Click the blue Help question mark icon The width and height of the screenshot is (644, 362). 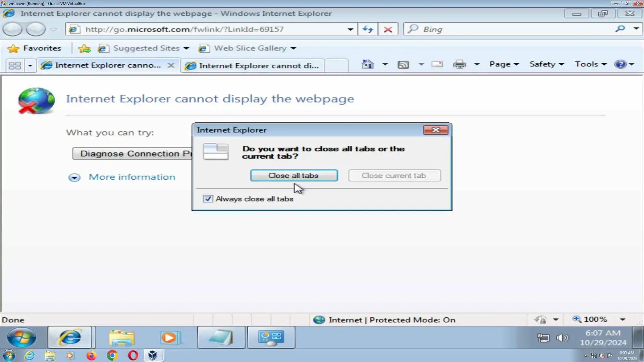pos(620,64)
